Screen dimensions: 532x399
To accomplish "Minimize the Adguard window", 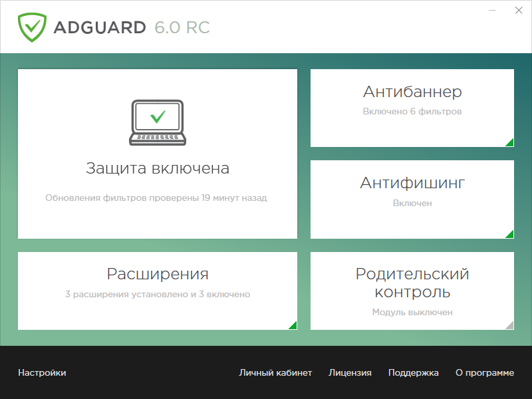I will click(492, 10).
